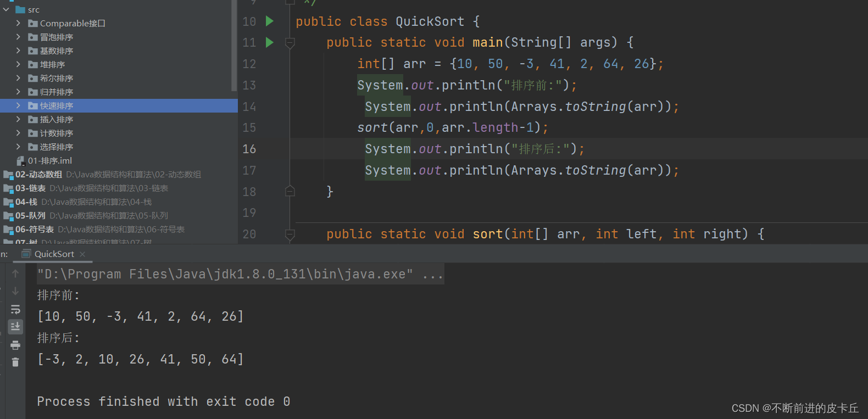Toggle soft-wrap in the Run console
Screen dimensions: 868x419
(15, 309)
